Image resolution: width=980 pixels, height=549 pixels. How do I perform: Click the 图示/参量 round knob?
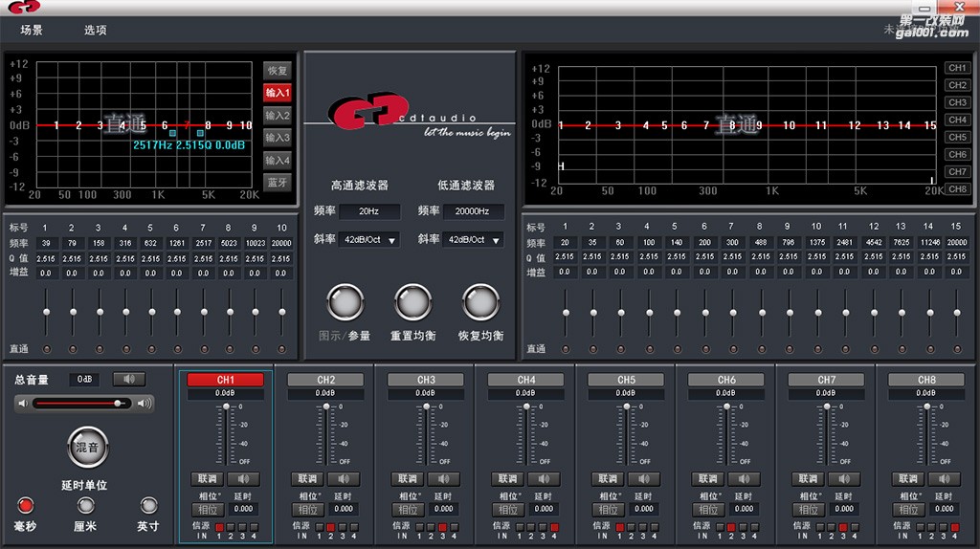click(x=345, y=303)
